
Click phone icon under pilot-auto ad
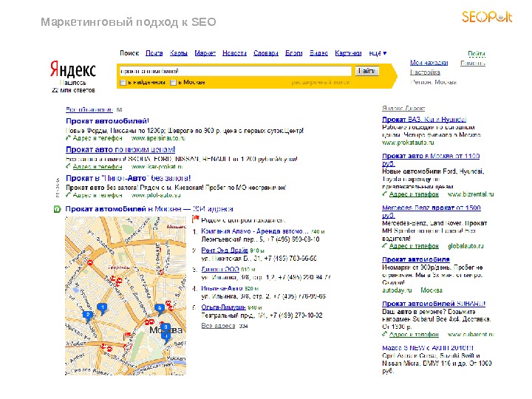coord(68,195)
